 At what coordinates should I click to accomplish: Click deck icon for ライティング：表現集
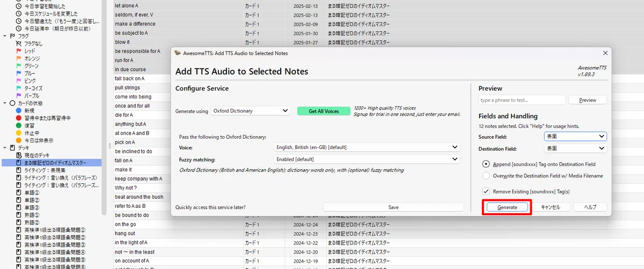pyautogui.click(x=19, y=170)
